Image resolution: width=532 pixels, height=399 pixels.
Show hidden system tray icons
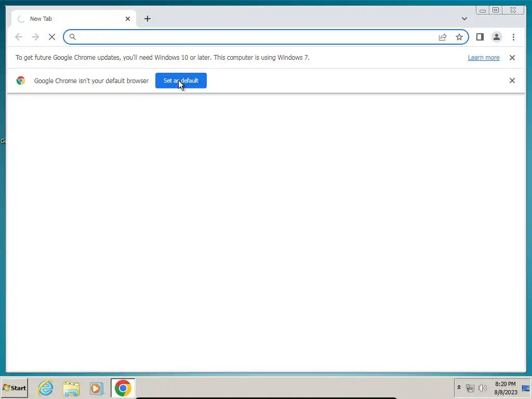coord(459,388)
